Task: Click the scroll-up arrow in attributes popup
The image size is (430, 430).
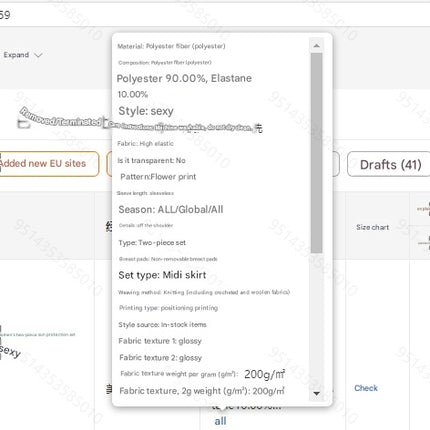Action: 317,46
